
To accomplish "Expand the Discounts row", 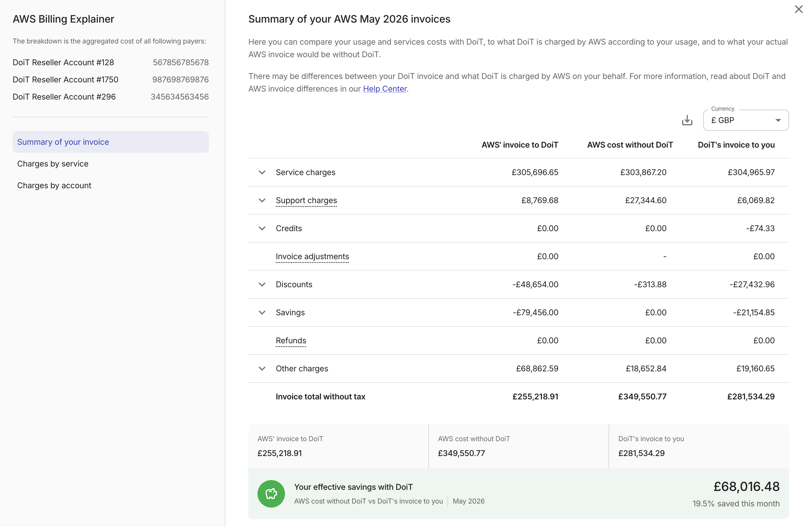I will coord(262,284).
